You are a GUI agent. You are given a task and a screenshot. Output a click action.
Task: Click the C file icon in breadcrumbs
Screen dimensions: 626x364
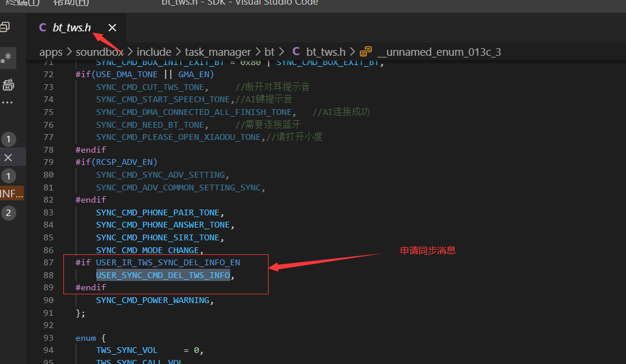296,52
